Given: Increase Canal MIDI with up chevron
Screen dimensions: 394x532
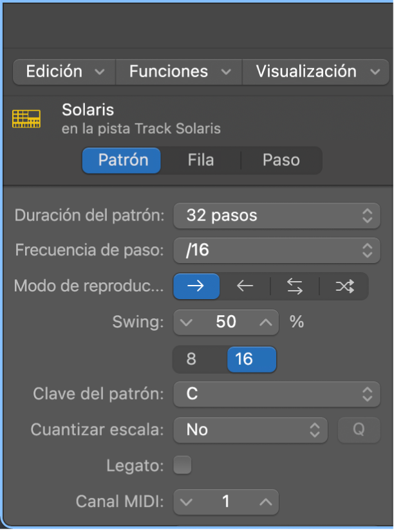Looking at the screenshot, I should pos(265,501).
